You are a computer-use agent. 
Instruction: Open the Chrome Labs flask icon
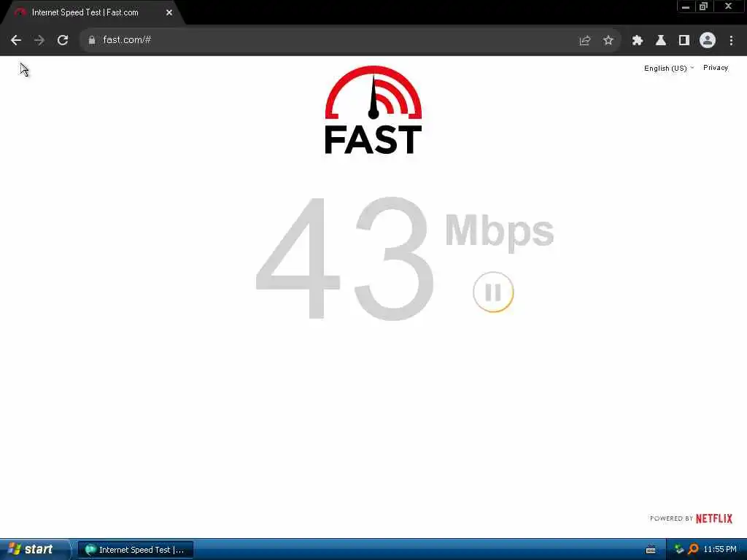661,41
